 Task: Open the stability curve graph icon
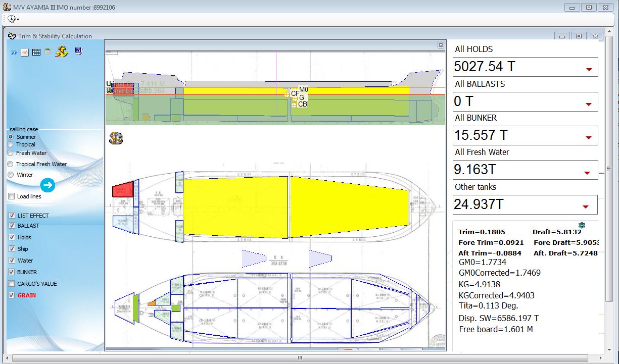25,52
